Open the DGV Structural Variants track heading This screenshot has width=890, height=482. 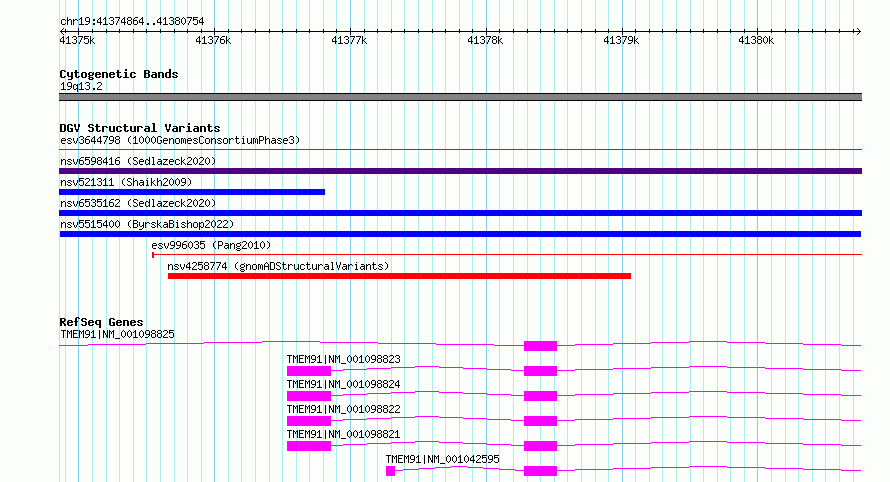click(140, 128)
